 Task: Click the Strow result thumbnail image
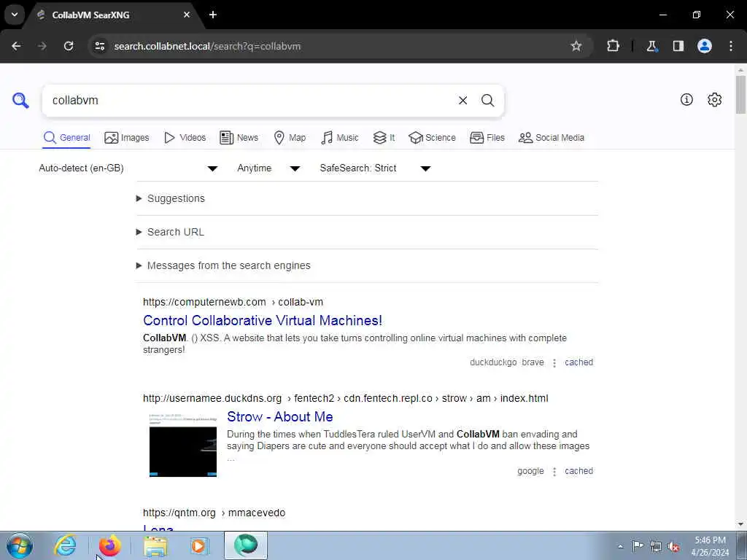click(183, 445)
